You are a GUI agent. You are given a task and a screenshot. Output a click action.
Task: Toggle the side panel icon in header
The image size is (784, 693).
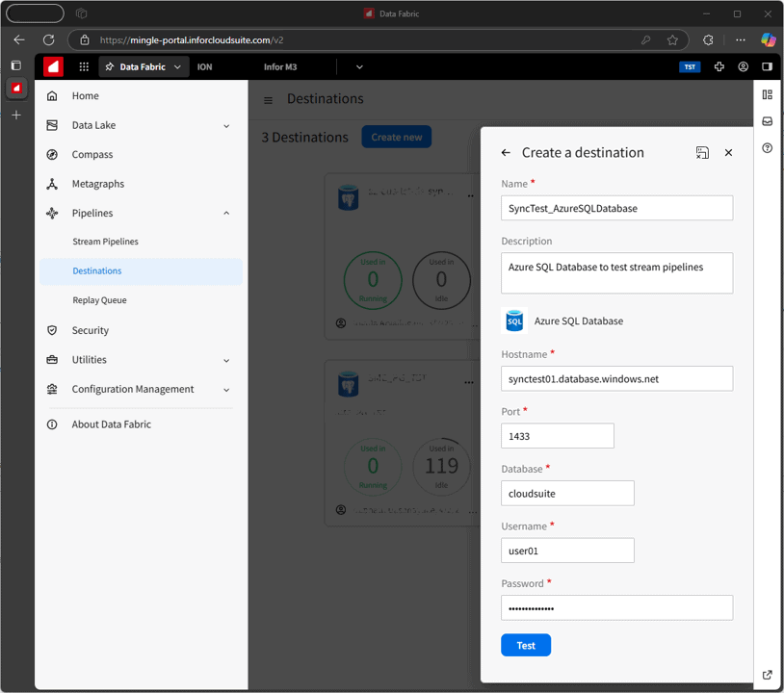(767, 66)
